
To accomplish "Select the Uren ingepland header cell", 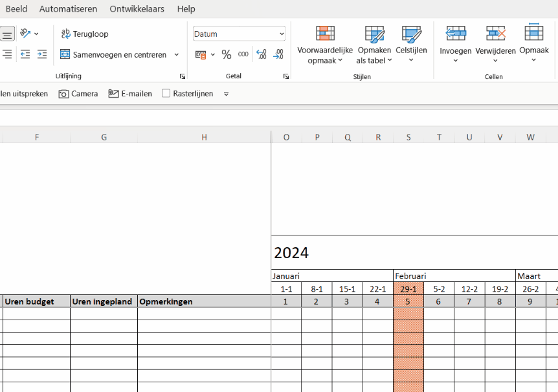I will 104,301.
